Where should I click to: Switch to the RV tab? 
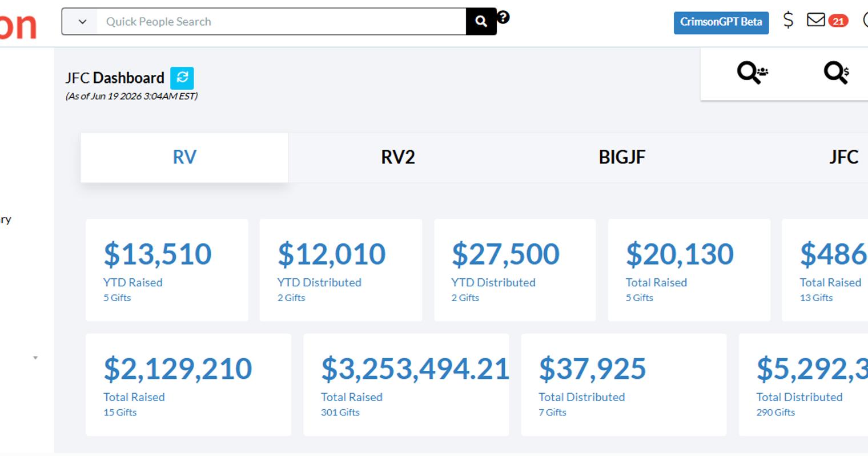coord(184,158)
